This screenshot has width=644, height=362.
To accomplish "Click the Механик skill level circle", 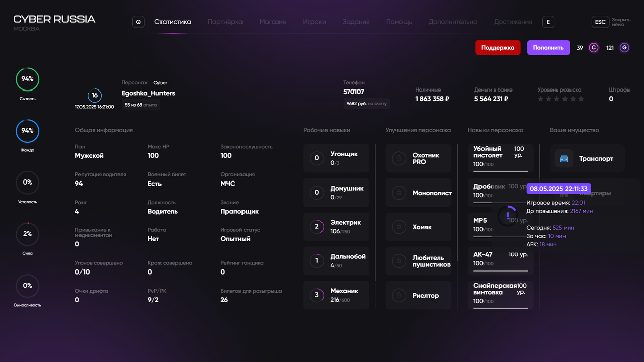I will click(317, 295).
